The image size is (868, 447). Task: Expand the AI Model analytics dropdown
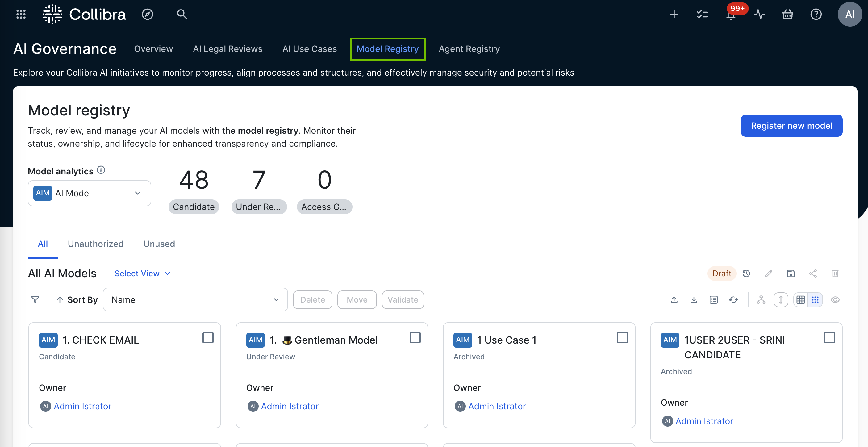(89, 193)
